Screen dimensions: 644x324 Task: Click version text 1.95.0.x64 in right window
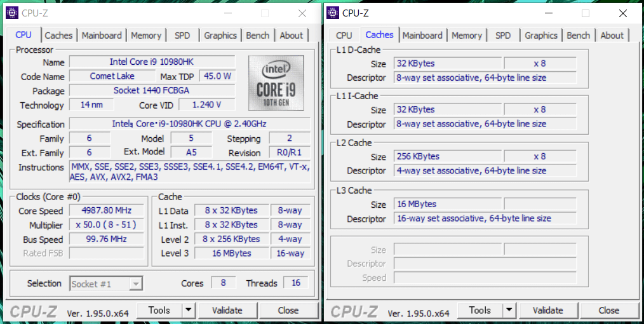[419, 313]
